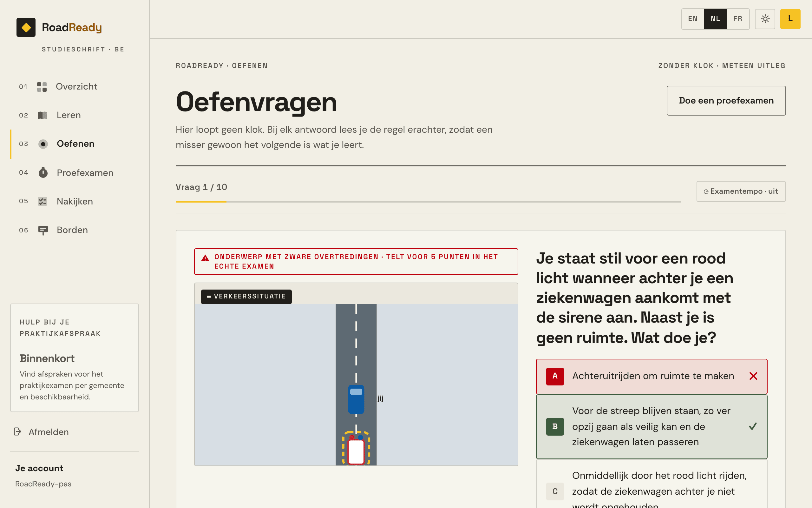Select answer B Voor de streep blijven staan

(x=652, y=426)
